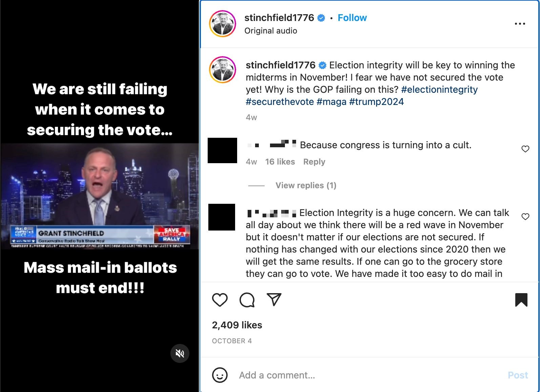Image resolution: width=540 pixels, height=392 pixels.
Task: Share post via paper plane icon
Action: [x=274, y=299]
